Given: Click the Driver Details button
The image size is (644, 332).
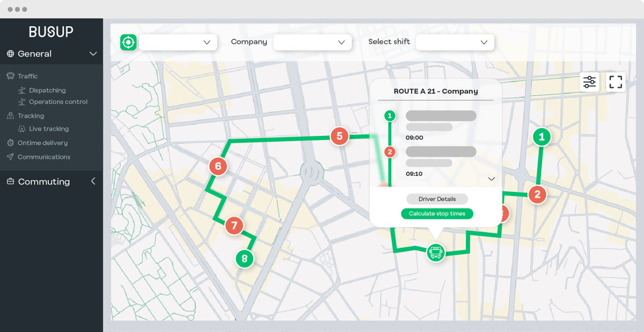Looking at the screenshot, I should coord(437,199).
